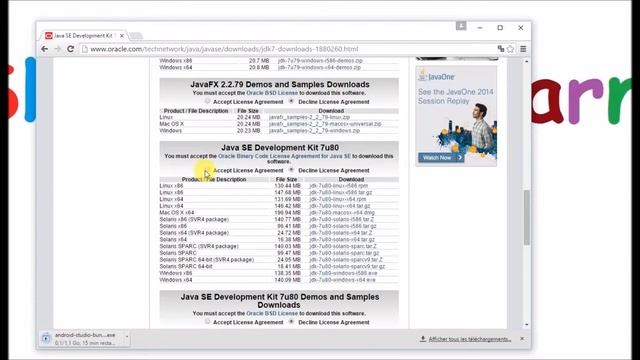Reload the Oracle download page
The width and height of the screenshot is (640, 360).
coord(70,49)
